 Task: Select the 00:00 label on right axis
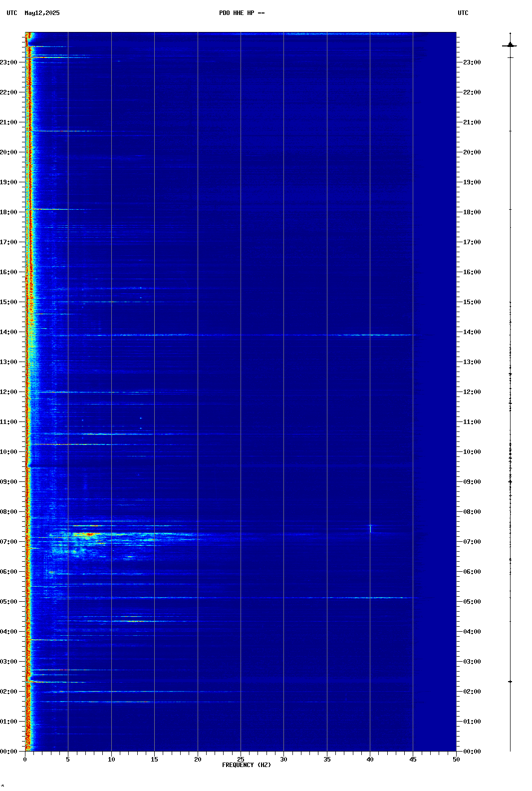[x=472, y=752]
